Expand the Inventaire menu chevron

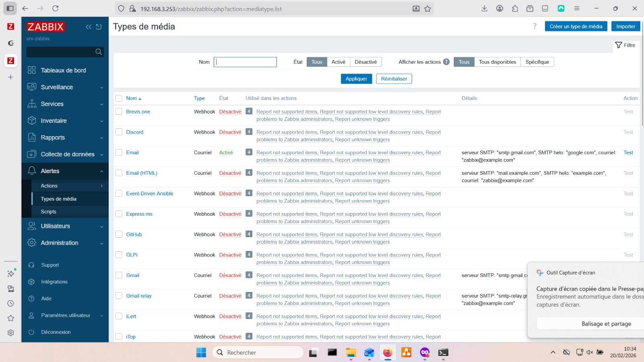[101, 121]
